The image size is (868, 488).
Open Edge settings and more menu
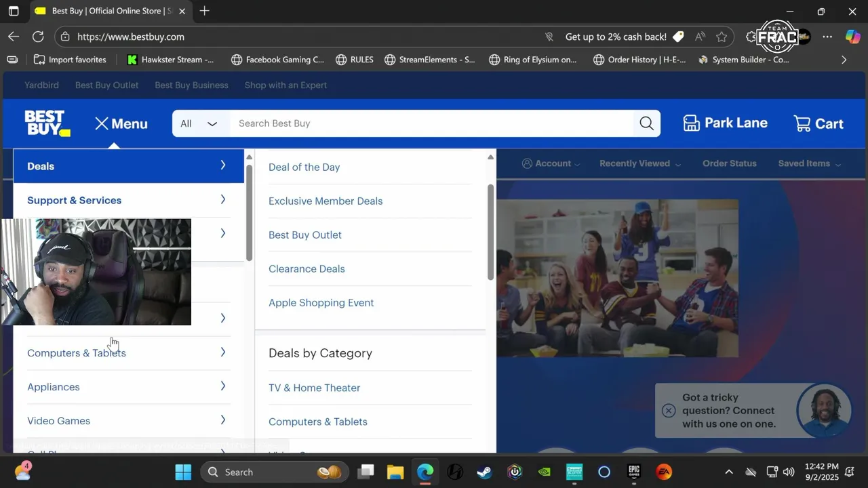[827, 37]
